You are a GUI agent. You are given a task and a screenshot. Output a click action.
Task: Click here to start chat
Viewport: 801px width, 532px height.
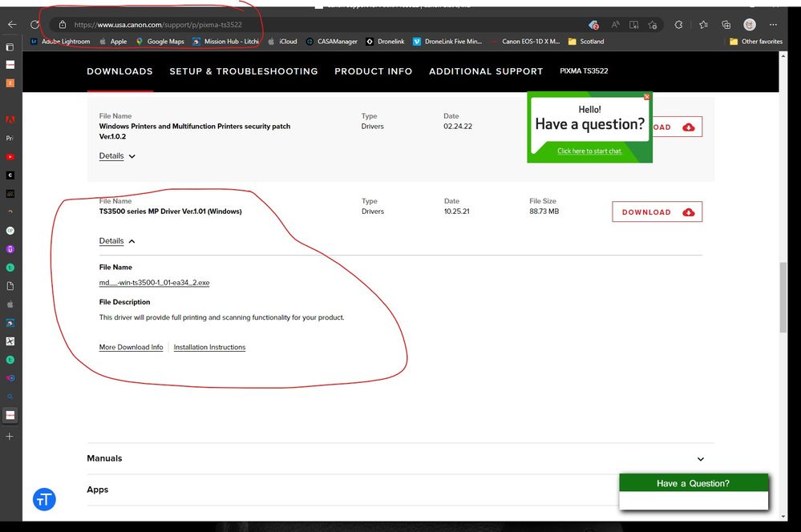[589, 151]
